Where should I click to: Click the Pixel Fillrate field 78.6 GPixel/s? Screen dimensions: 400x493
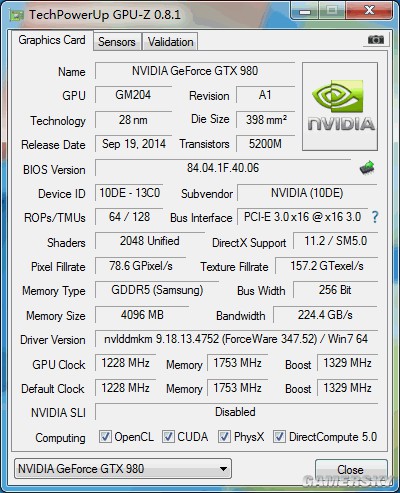tap(140, 266)
